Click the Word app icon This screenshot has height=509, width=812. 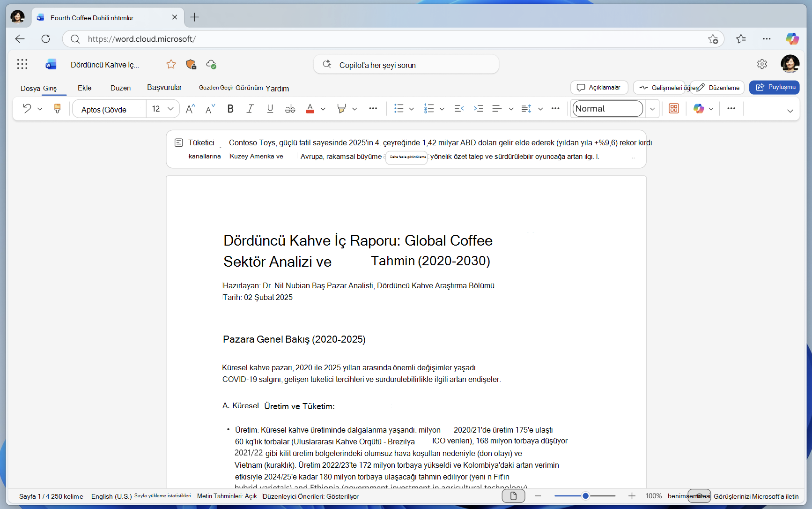click(x=51, y=64)
